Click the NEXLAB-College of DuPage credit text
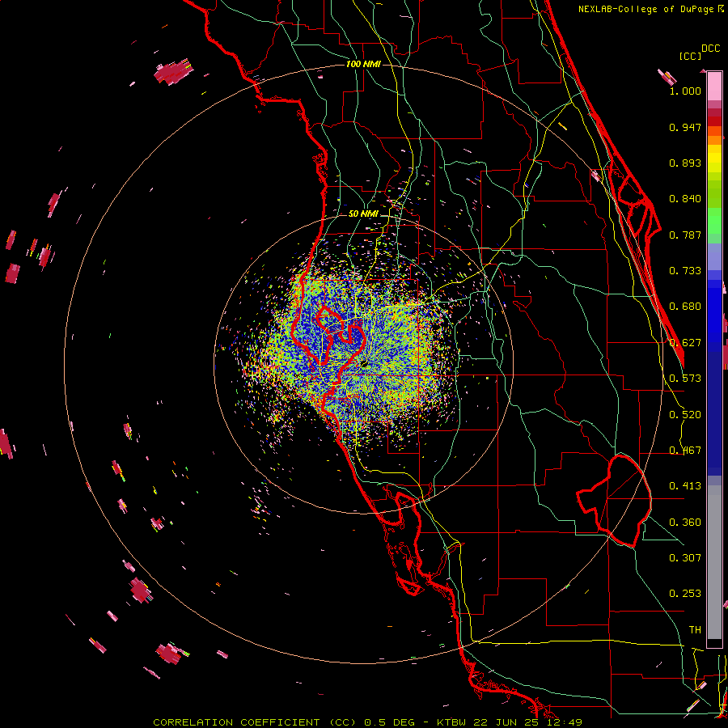The height and width of the screenshot is (728, 728). pos(647,9)
